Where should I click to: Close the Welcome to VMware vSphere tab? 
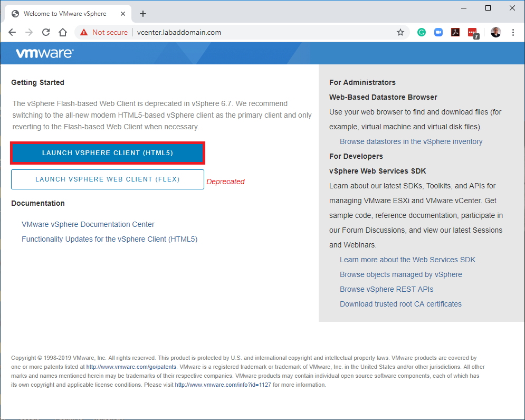pyautogui.click(x=123, y=14)
